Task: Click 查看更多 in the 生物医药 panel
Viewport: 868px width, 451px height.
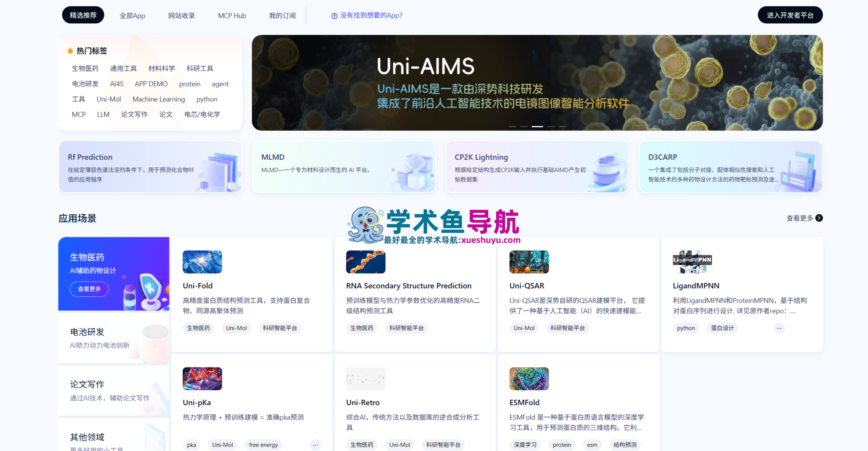Action: (x=89, y=289)
